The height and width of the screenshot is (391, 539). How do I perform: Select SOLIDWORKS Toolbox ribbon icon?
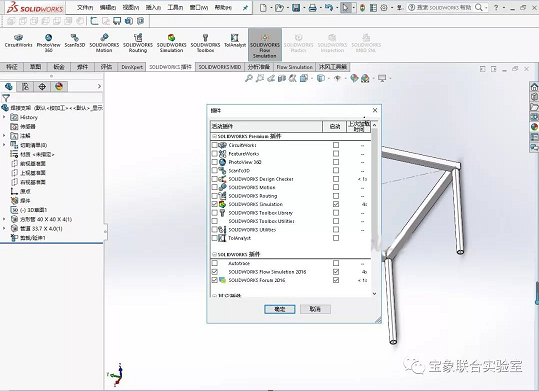pyautogui.click(x=205, y=43)
